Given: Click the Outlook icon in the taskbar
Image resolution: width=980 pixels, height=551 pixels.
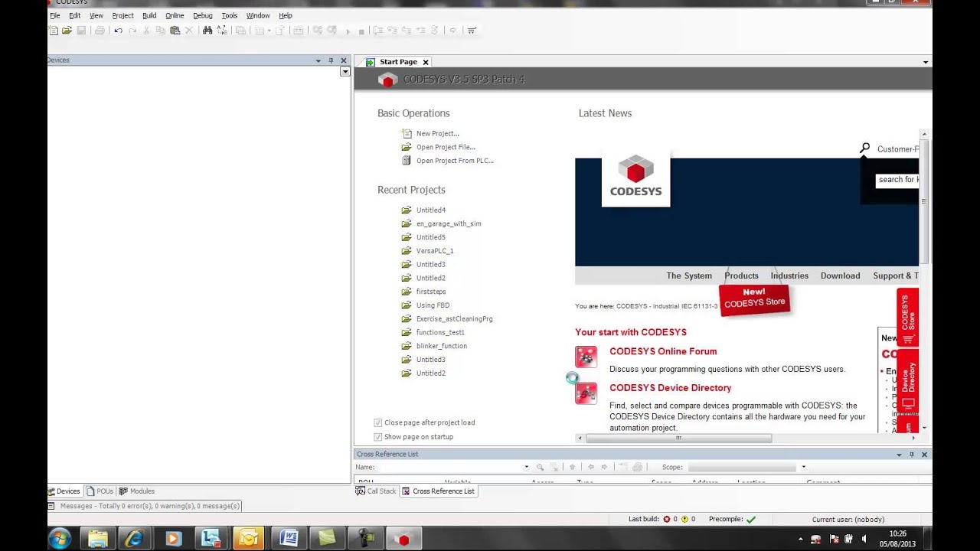Looking at the screenshot, I should tap(250, 539).
